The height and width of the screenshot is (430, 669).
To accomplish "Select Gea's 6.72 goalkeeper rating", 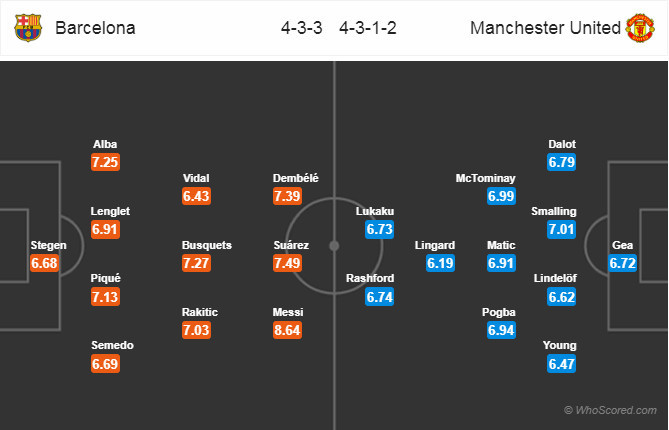I will 623,263.
